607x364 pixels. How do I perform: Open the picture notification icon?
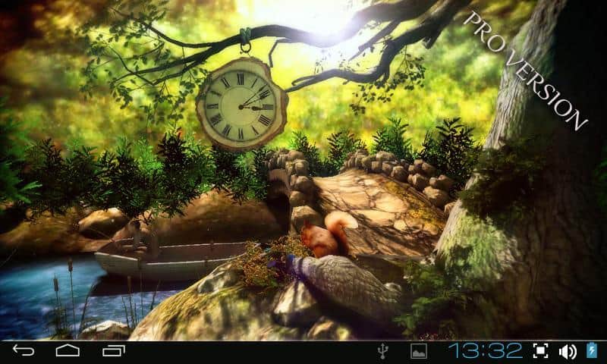tap(418, 351)
